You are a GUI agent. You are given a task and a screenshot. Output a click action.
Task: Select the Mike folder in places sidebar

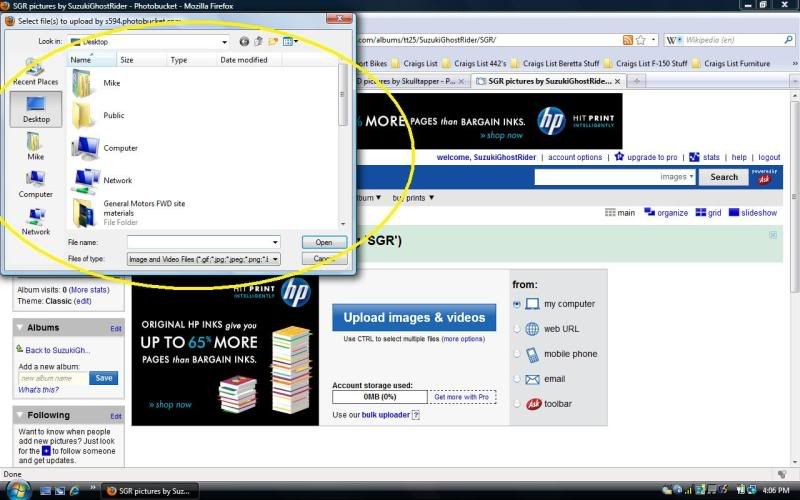[x=35, y=146]
